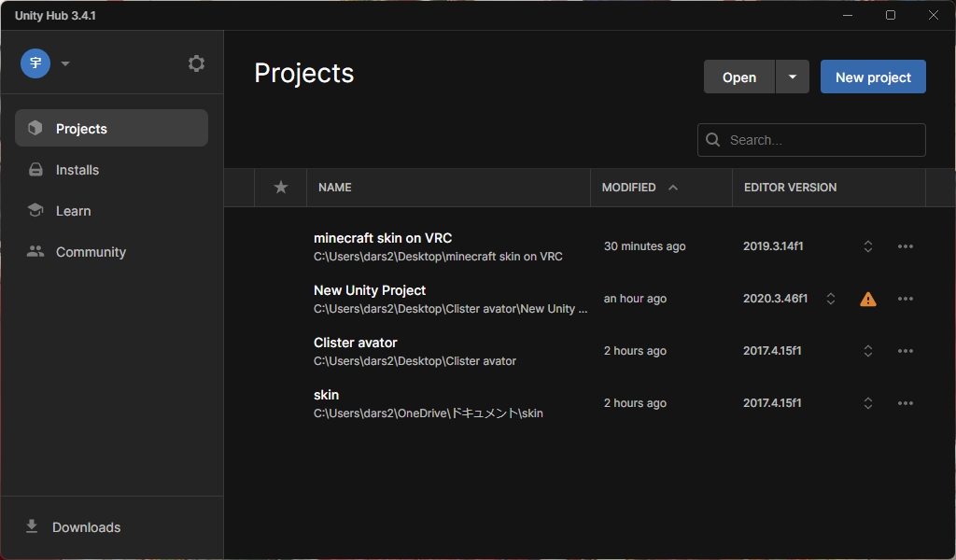The width and height of the screenshot is (956, 560).
Task: Click the blue New project button
Action: [873, 77]
